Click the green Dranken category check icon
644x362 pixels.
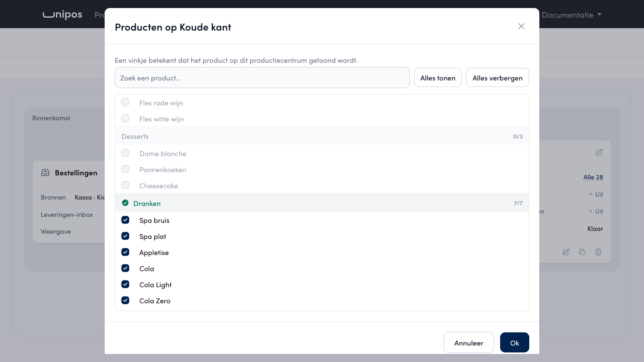click(x=125, y=203)
